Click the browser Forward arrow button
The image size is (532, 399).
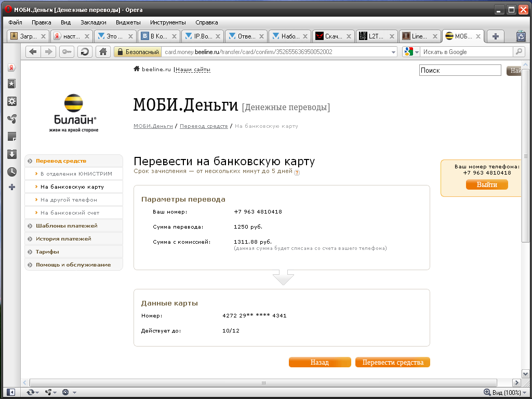click(48, 52)
